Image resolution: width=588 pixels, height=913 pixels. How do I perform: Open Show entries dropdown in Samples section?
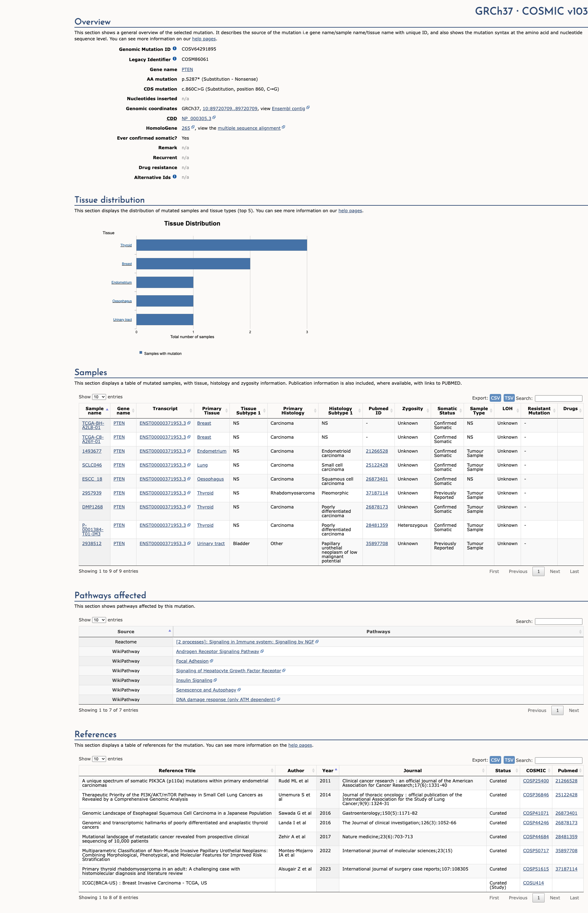coord(99,397)
